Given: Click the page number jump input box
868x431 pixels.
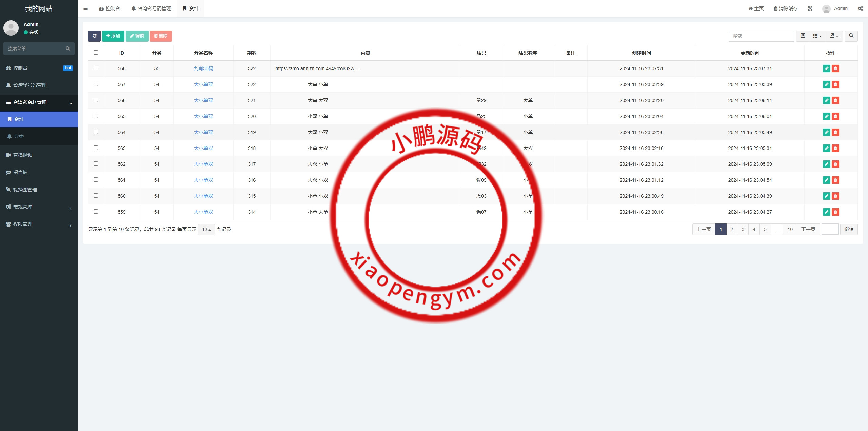Looking at the screenshot, I should [x=830, y=230].
